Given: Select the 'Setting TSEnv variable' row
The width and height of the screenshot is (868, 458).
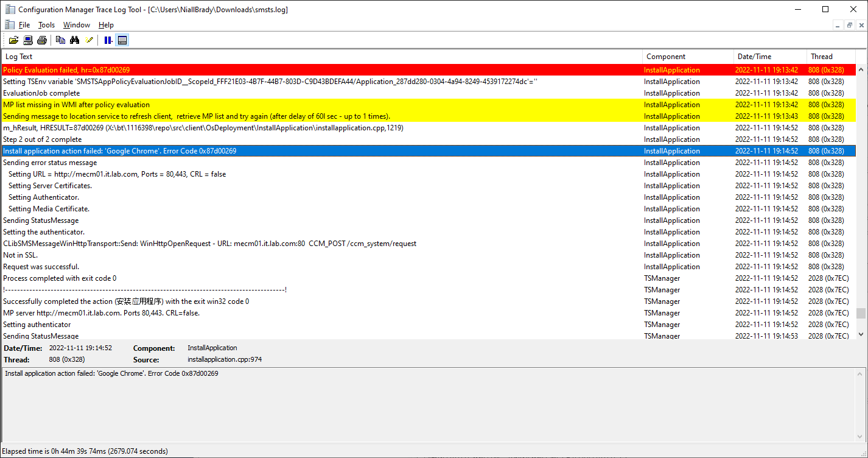Looking at the screenshot, I should coord(429,82).
